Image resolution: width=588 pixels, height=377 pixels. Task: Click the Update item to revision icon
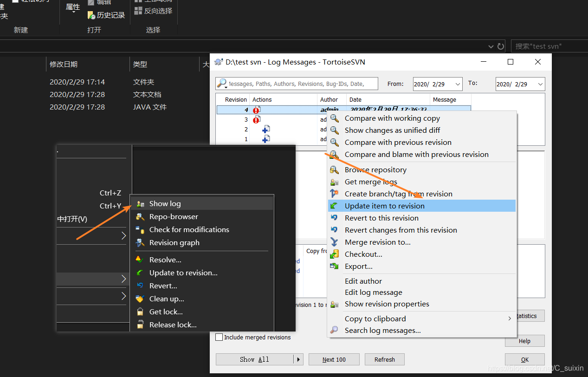(x=334, y=206)
